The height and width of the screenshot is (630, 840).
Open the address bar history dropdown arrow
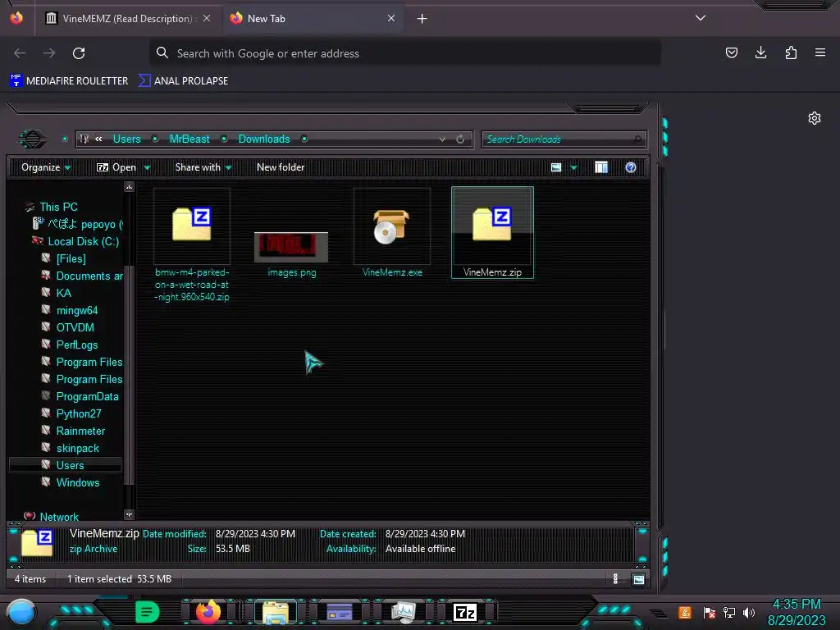pyautogui.click(x=442, y=139)
